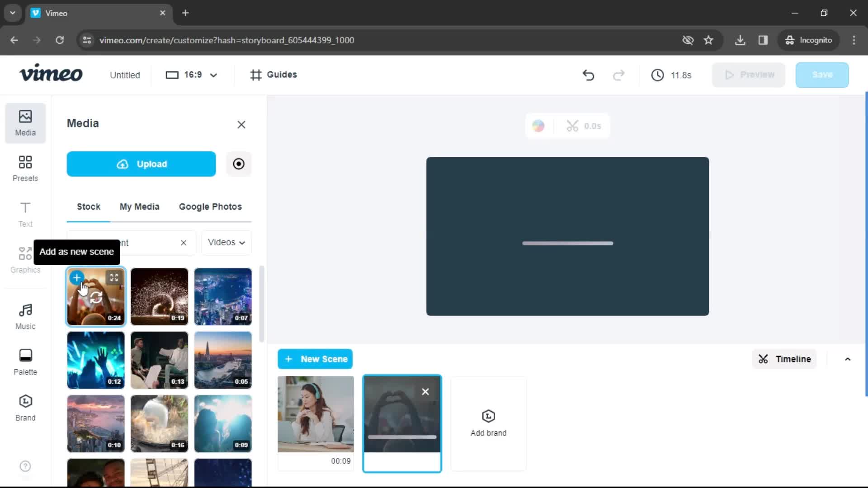Image resolution: width=868 pixels, height=488 pixels.
Task: Toggle Guides overlay
Action: (x=274, y=75)
